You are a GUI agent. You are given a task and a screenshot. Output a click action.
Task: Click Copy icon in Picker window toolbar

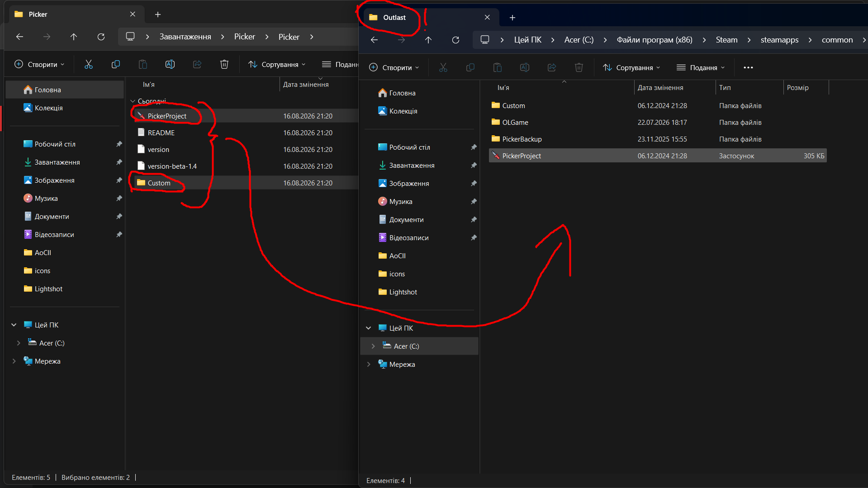pos(116,64)
